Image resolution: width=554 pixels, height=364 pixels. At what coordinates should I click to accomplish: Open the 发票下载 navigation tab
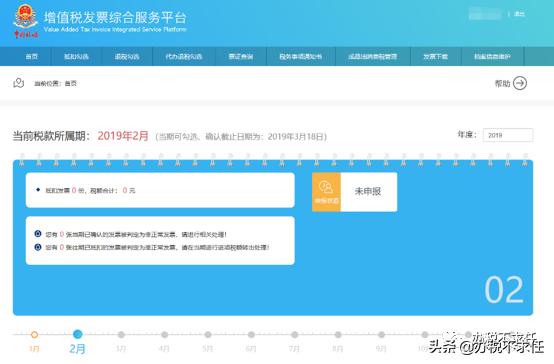[x=436, y=57]
